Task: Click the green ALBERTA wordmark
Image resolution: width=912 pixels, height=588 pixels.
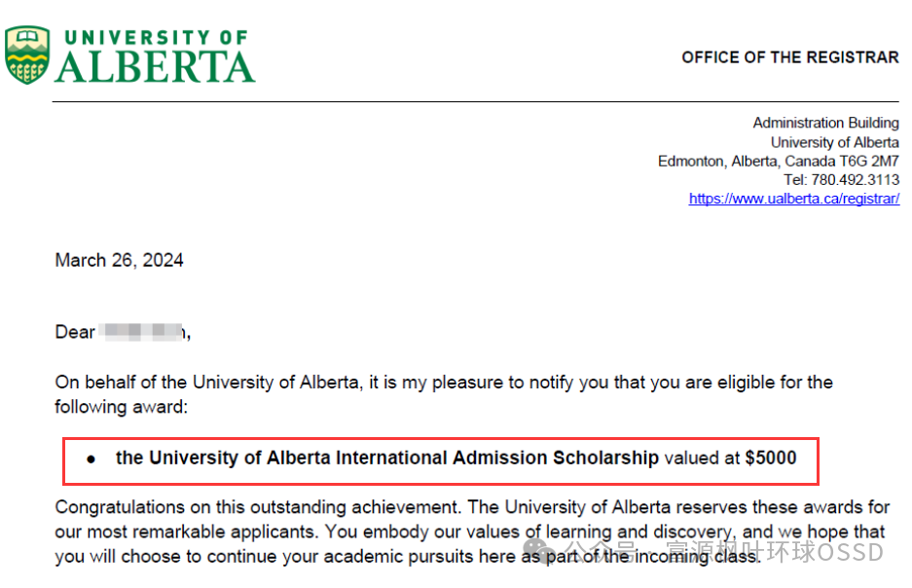Action: (156, 66)
